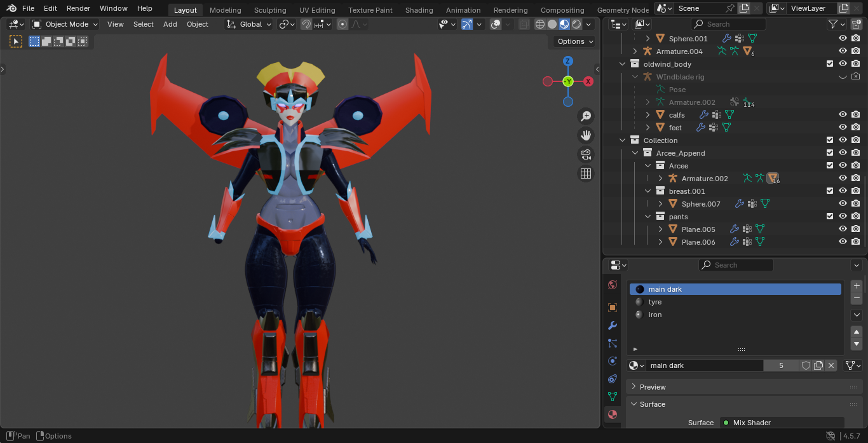This screenshot has height=443, width=868.
Task: Switch to rendered viewport shading
Action: [x=576, y=24]
